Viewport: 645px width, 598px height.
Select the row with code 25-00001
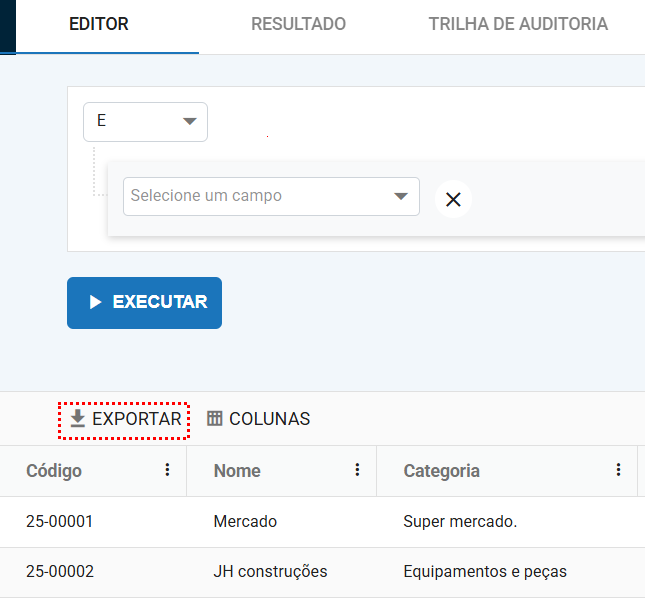pos(59,521)
